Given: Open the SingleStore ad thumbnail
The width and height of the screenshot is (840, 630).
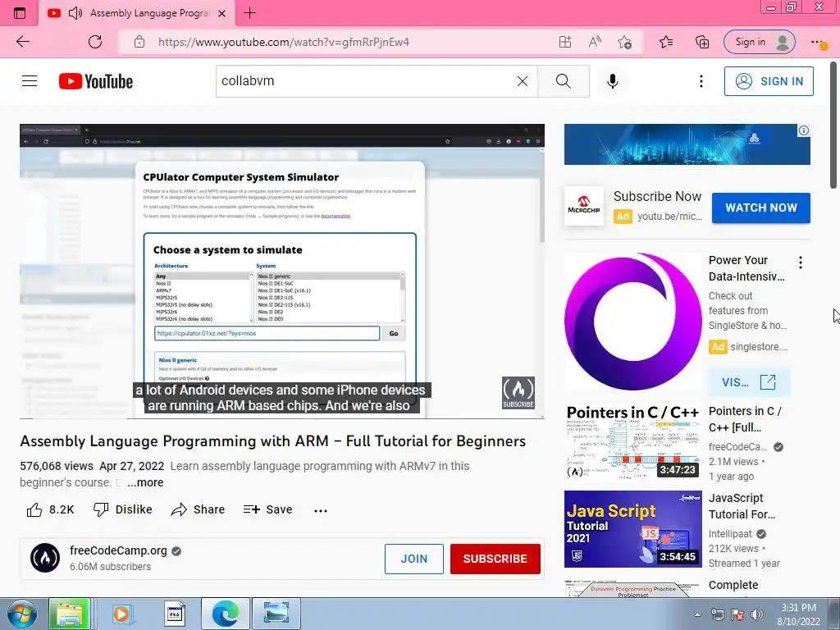Looking at the screenshot, I should [x=632, y=322].
